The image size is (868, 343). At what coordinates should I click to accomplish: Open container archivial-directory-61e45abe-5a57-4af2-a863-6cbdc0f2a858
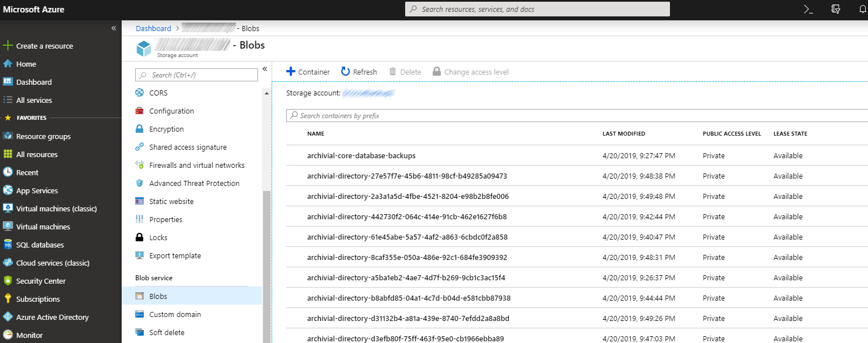(407, 237)
